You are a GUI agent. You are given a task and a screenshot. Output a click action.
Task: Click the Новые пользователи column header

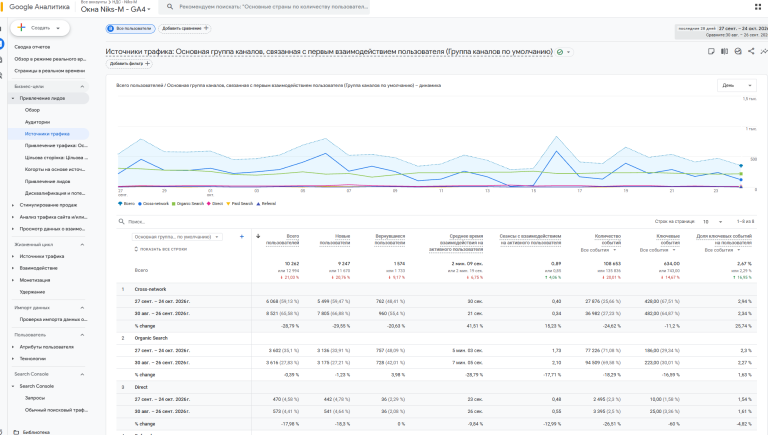click(x=335, y=240)
